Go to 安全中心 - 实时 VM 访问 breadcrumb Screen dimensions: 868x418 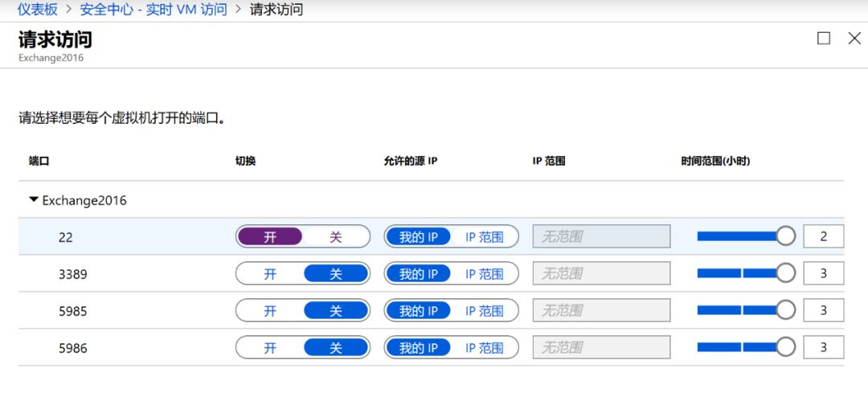pos(154,10)
